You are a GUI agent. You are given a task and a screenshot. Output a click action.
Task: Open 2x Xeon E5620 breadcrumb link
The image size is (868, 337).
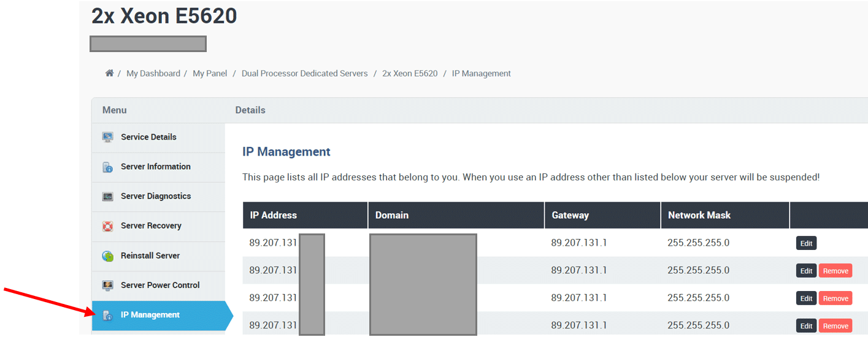tap(410, 74)
